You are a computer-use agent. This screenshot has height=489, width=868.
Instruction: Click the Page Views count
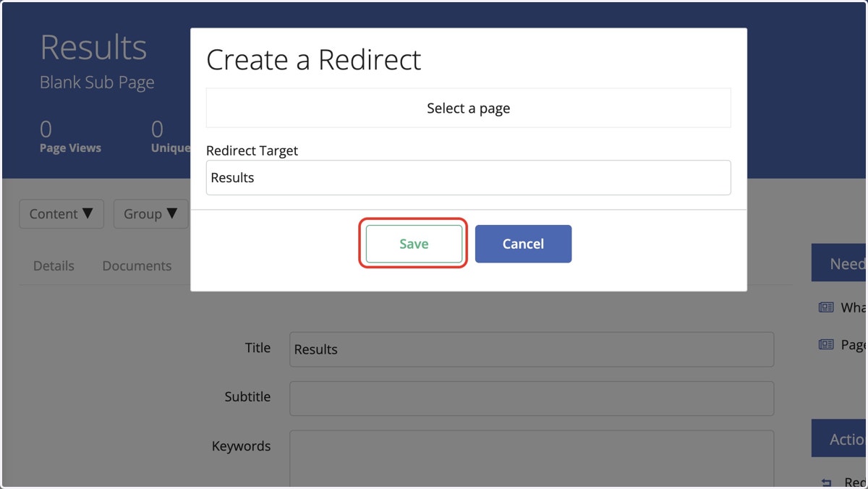pyautogui.click(x=46, y=129)
